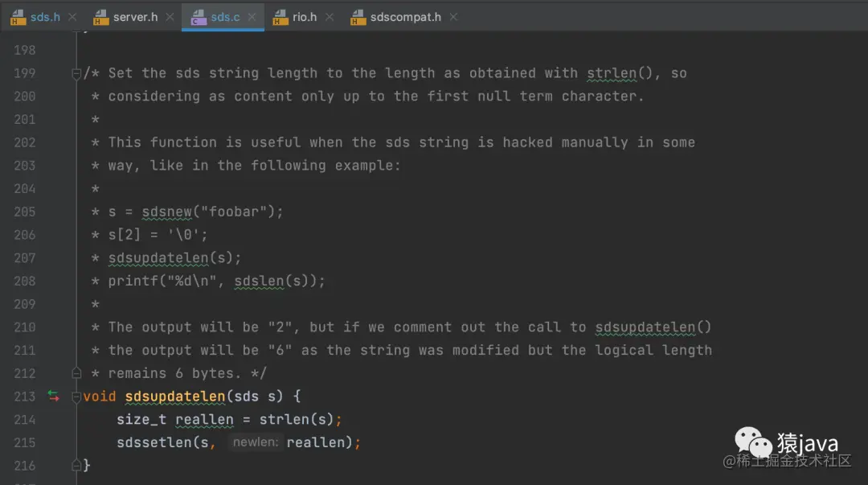
Task: Click sdsnew in the line 205 comment
Action: tap(166, 212)
